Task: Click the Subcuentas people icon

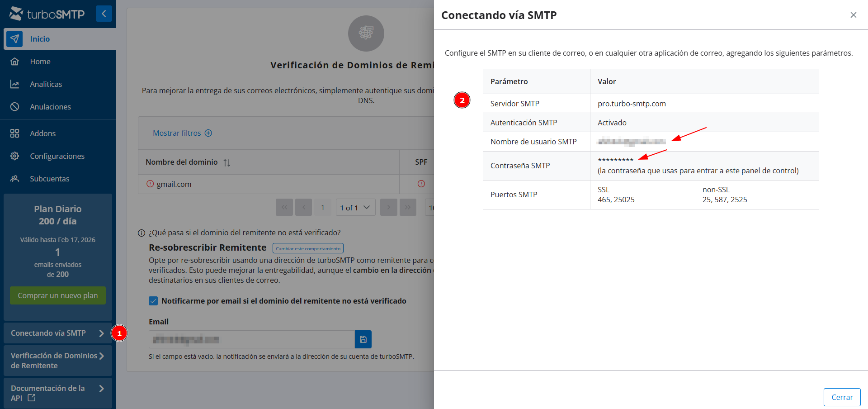Action: click(x=14, y=179)
